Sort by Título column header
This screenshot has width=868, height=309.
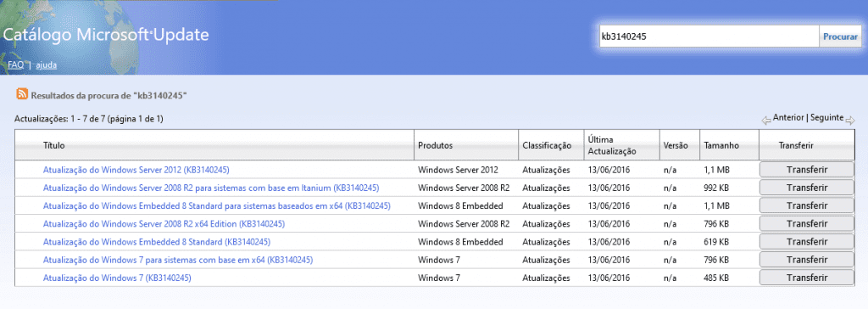54,145
